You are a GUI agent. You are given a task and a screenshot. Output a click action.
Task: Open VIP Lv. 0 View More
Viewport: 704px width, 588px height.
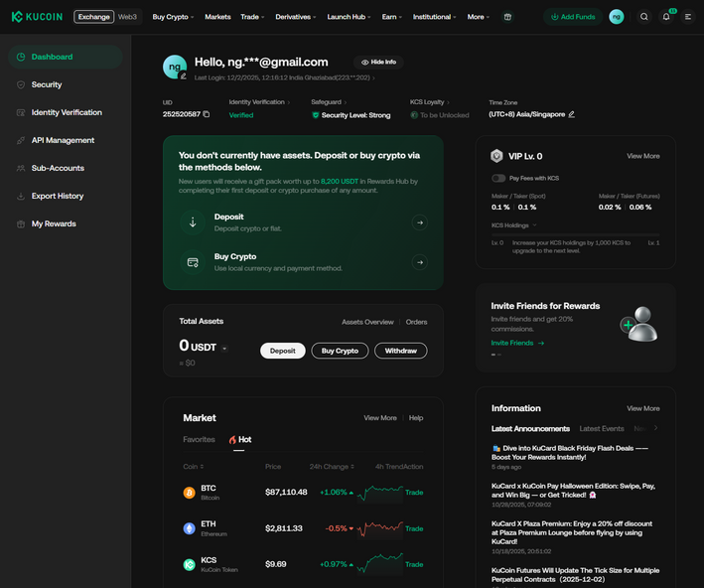(643, 156)
